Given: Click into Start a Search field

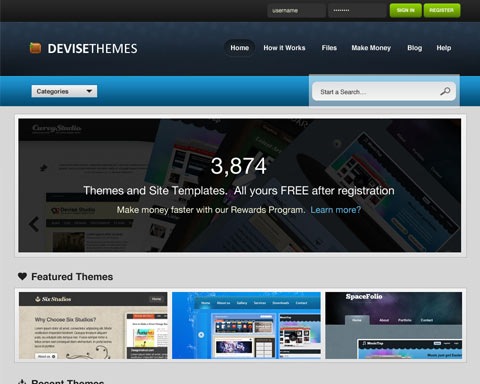Looking at the screenshot, I should (x=384, y=92).
